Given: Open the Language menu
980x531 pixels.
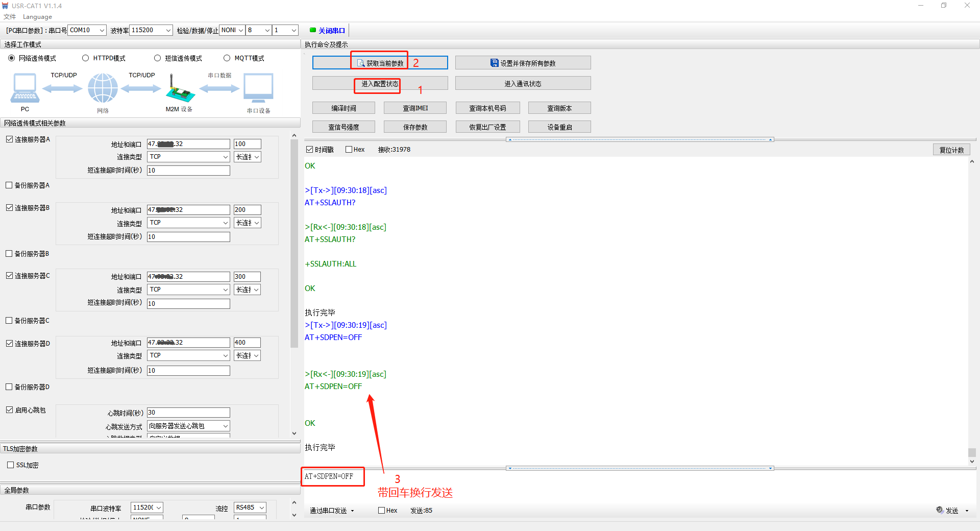Looking at the screenshot, I should (37, 17).
